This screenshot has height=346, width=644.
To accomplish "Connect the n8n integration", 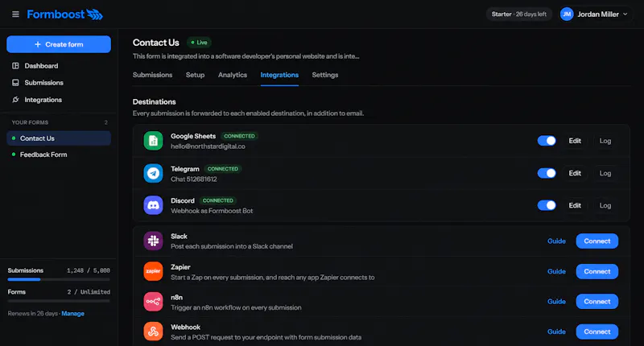I will click(x=597, y=301).
